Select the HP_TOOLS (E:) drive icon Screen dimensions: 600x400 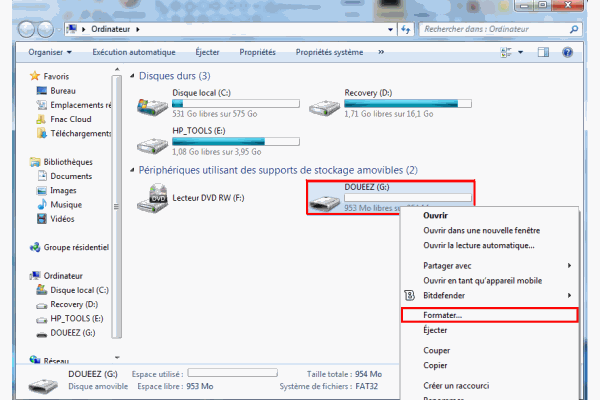152,145
